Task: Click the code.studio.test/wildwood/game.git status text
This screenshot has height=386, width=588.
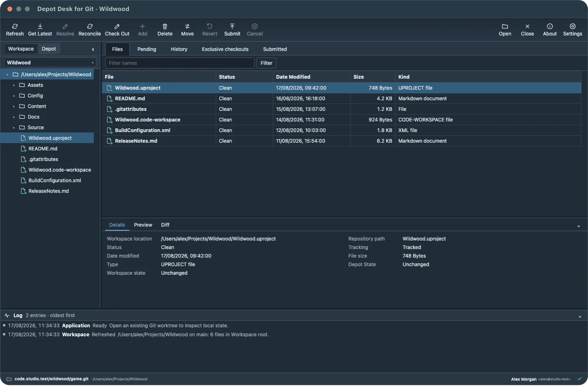Action: (51, 379)
